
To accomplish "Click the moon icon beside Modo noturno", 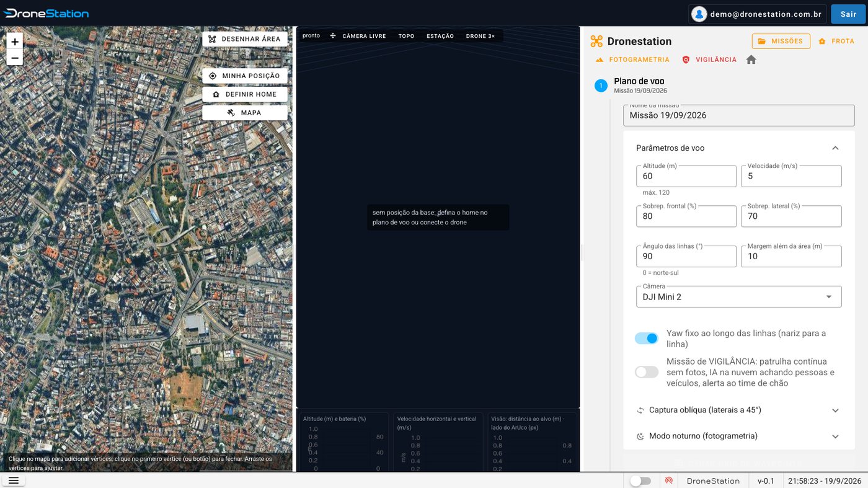I will coord(640,437).
